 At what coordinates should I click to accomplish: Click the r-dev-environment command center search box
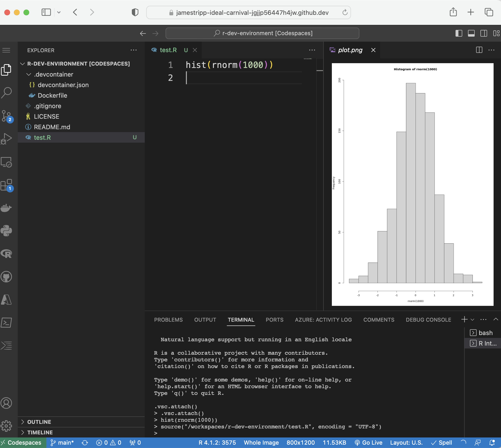[x=262, y=33]
